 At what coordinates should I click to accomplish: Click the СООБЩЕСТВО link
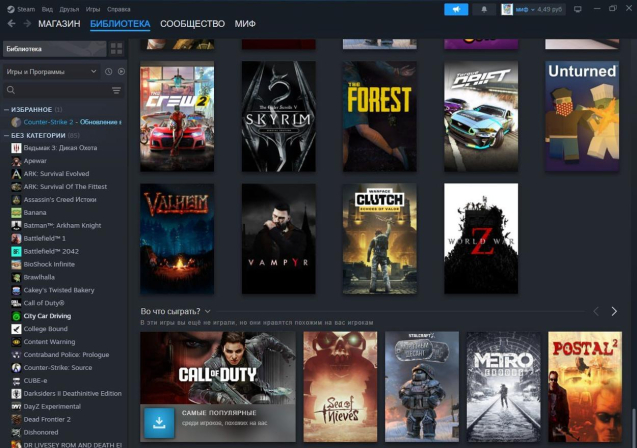tap(193, 23)
